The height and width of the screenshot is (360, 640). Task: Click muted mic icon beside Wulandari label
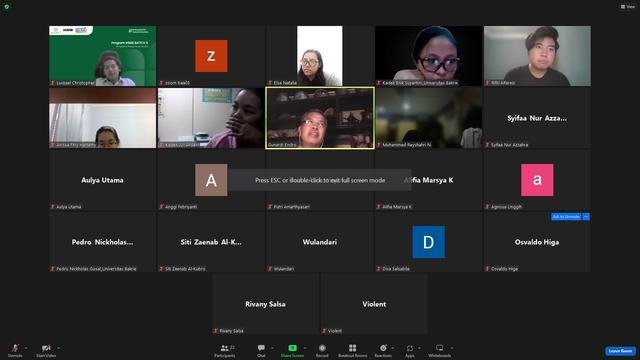click(270, 269)
